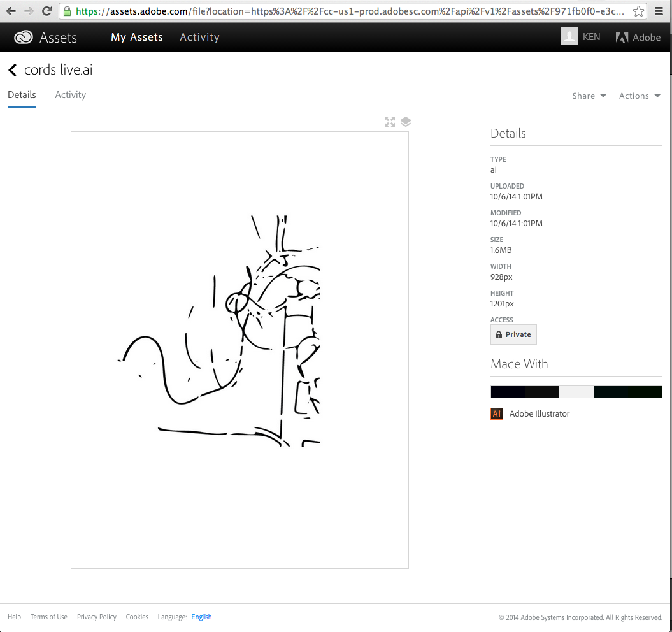This screenshot has height=632, width=672.
Task: Click the browser forward arrow
Action: pyautogui.click(x=29, y=11)
